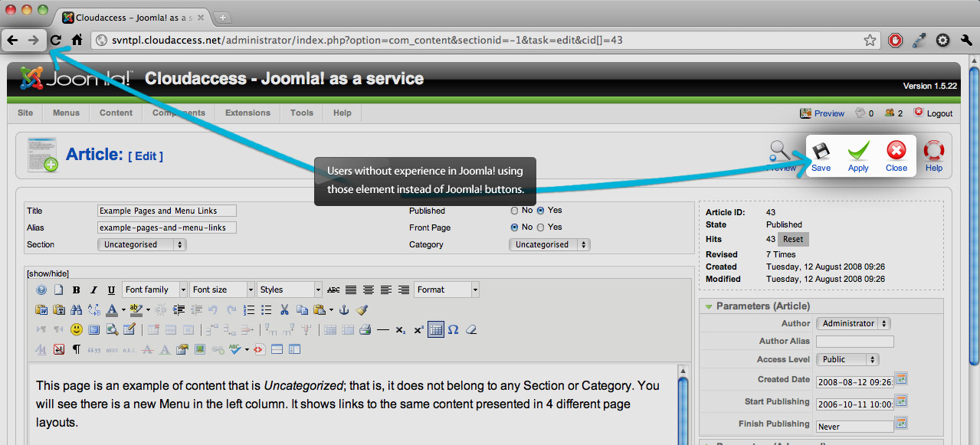Open the Extensions menu

click(247, 113)
